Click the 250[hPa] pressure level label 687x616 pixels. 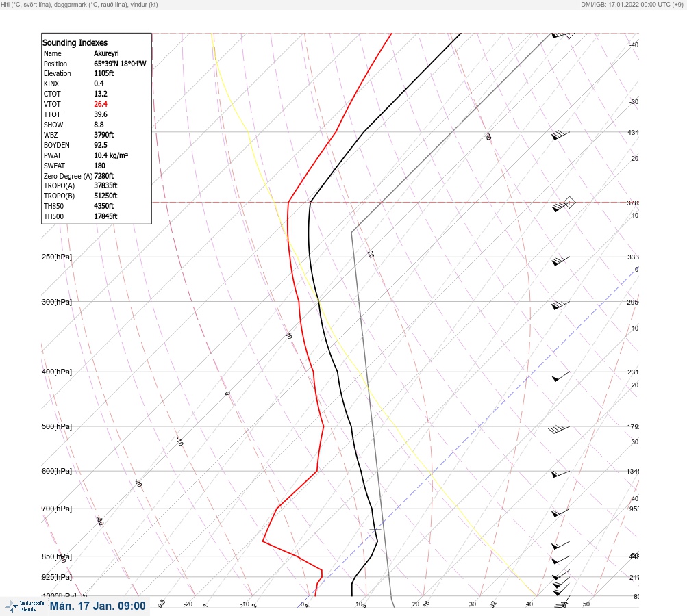(x=57, y=257)
